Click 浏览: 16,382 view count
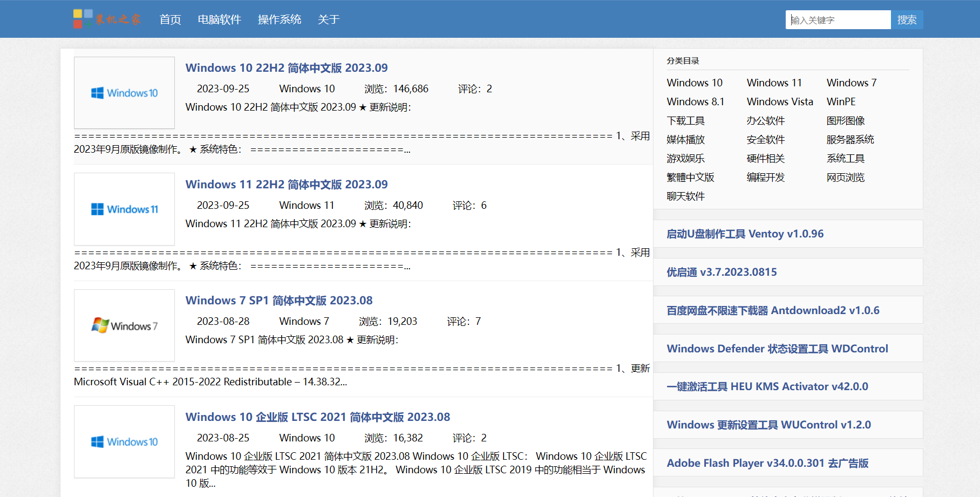This screenshot has width=980, height=497. pos(393,438)
